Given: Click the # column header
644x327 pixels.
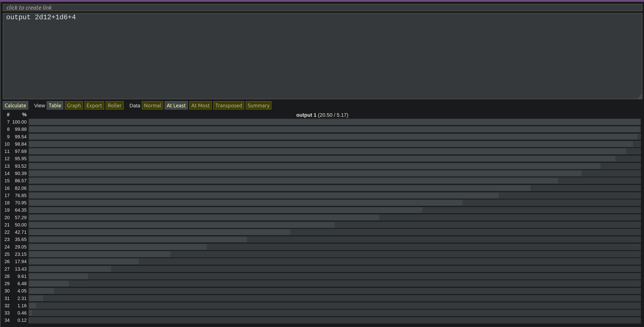Looking at the screenshot, I should click(8, 115).
